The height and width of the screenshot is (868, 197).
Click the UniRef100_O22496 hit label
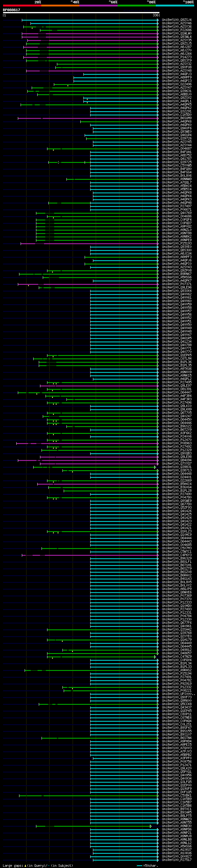coord(177,84)
